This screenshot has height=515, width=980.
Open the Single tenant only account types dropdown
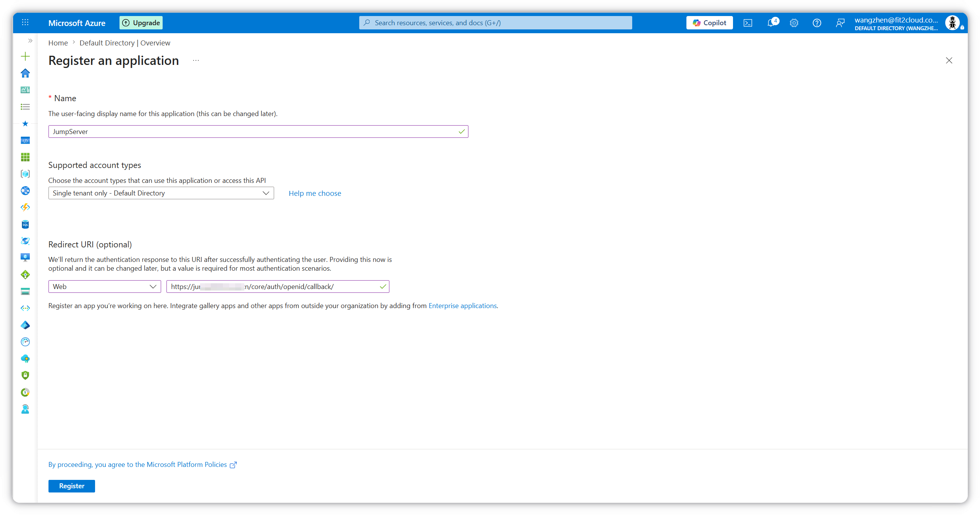161,193
